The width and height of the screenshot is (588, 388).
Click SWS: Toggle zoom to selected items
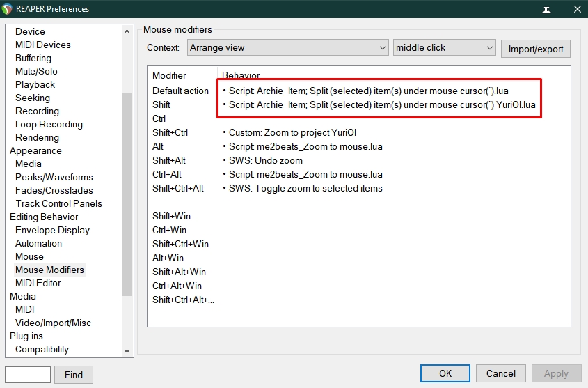tap(305, 188)
